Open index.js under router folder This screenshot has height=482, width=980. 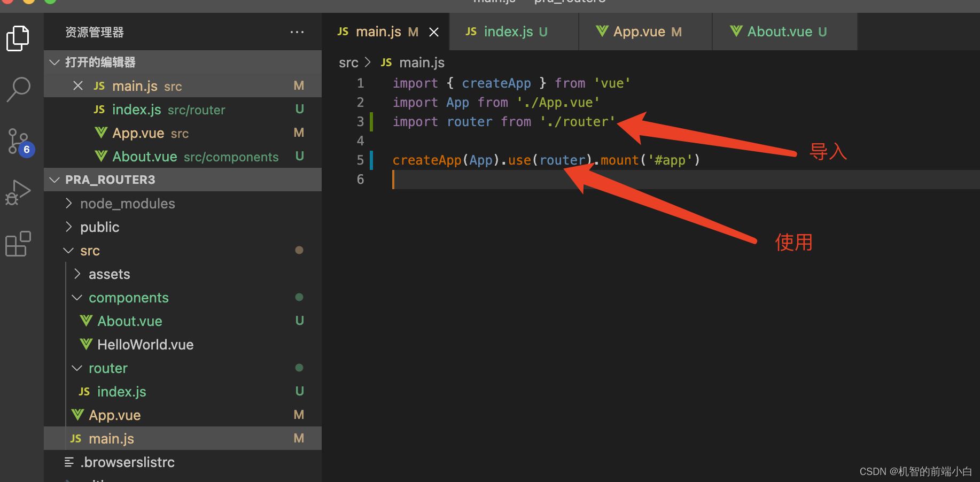[183, 392]
